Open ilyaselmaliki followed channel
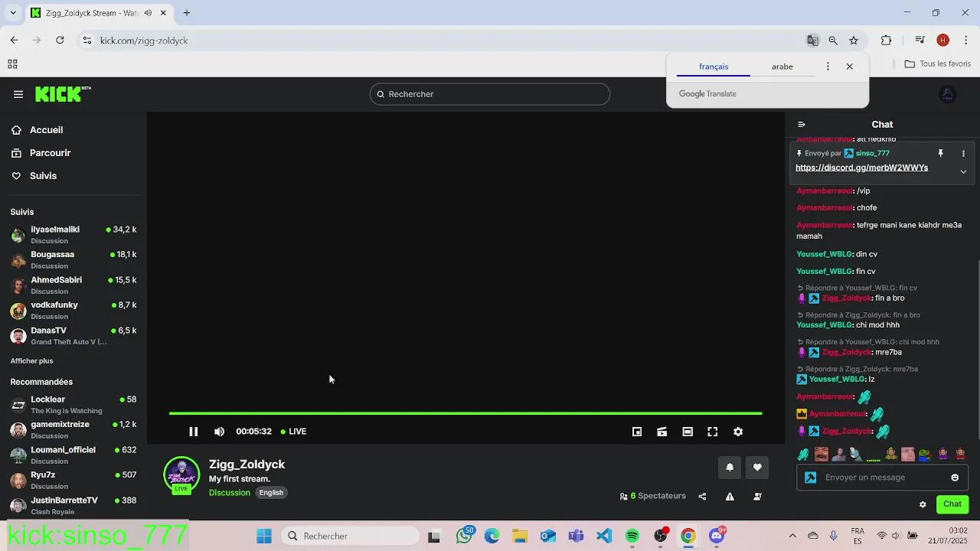This screenshot has height=551, width=980. (73, 235)
